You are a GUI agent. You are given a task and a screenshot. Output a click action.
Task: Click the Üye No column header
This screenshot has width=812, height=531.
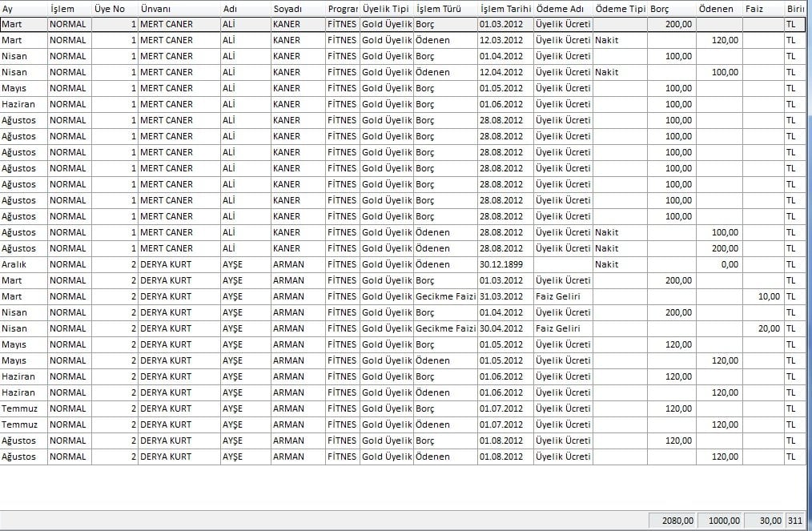(x=114, y=8)
